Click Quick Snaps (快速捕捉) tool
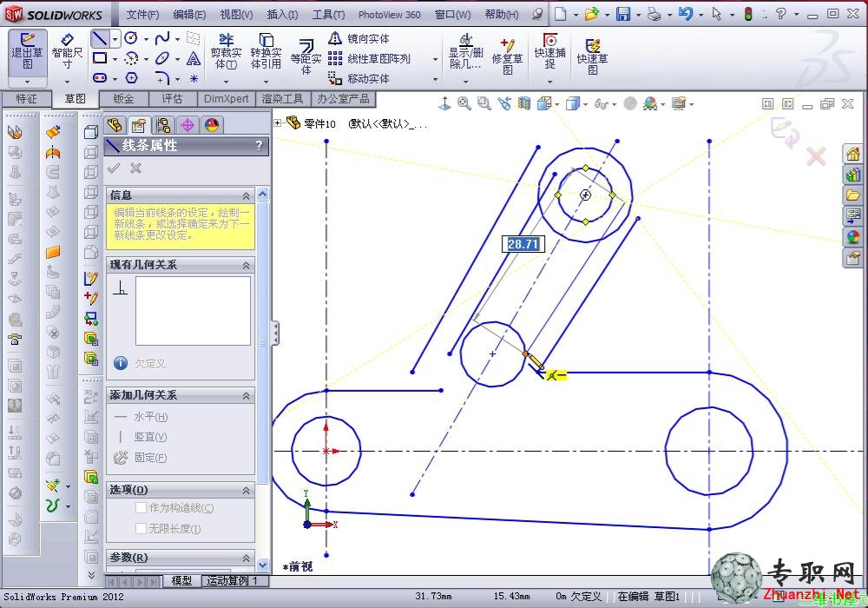Image resolution: width=868 pixels, height=608 pixels. [549, 51]
